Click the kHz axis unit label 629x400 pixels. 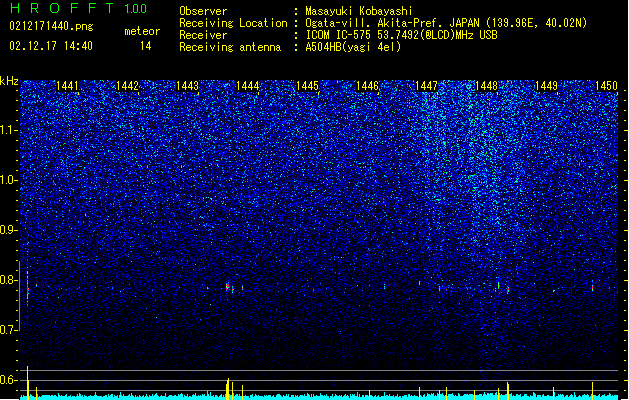pyautogui.click(x=9, y=81)
